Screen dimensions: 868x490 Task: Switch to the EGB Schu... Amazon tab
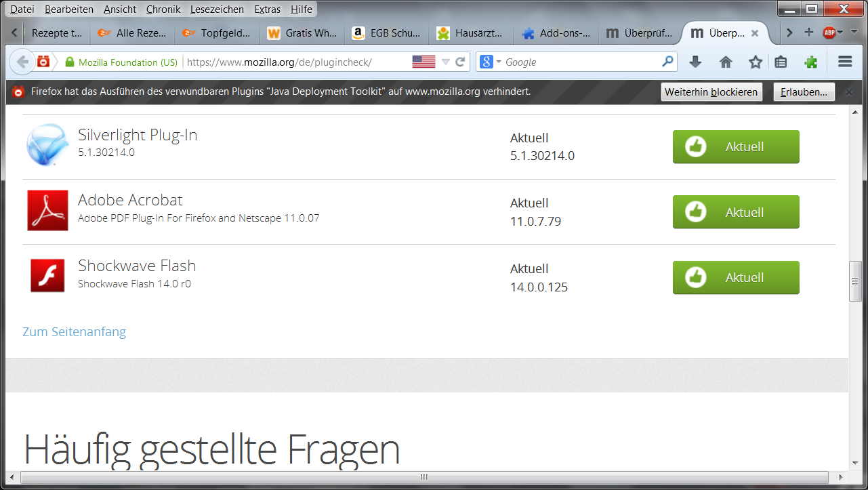click(387, 33)
